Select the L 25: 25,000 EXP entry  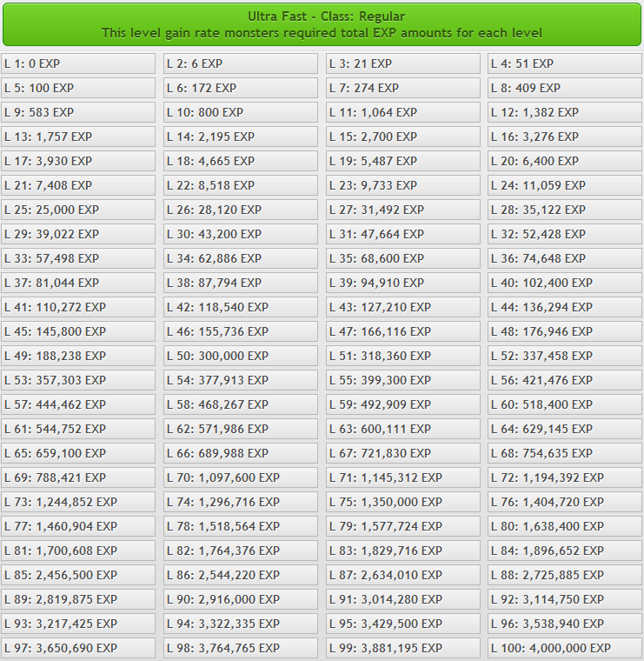click(78, 210)
